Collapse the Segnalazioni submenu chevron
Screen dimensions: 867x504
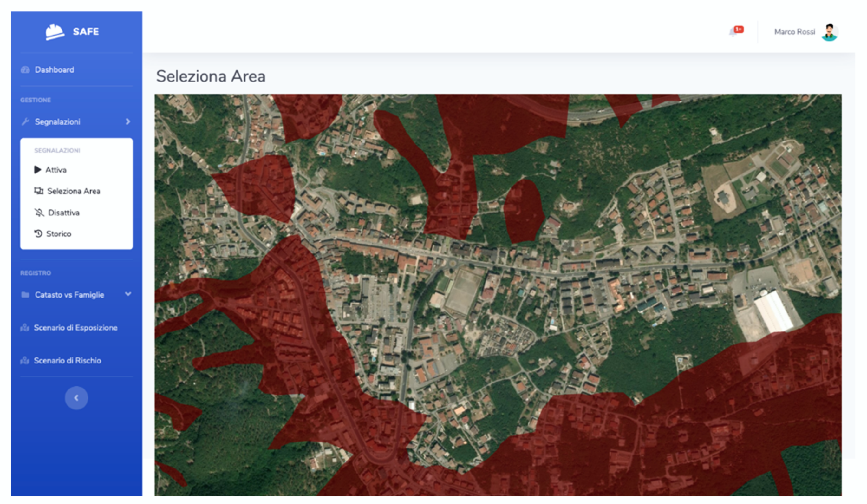(128, 121)
